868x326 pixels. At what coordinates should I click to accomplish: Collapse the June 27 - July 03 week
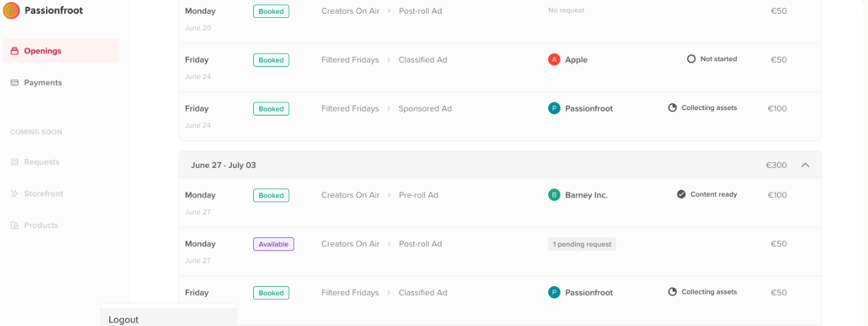(805, 165)
